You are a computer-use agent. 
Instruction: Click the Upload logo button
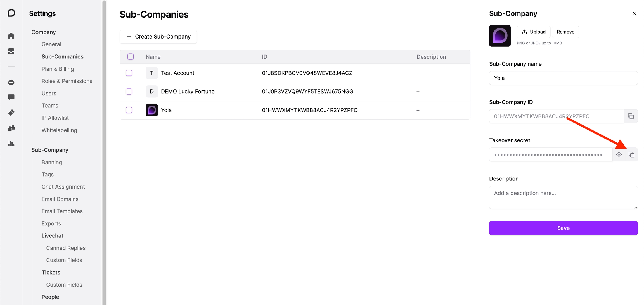pyautogui.click(x=533, y=32)
